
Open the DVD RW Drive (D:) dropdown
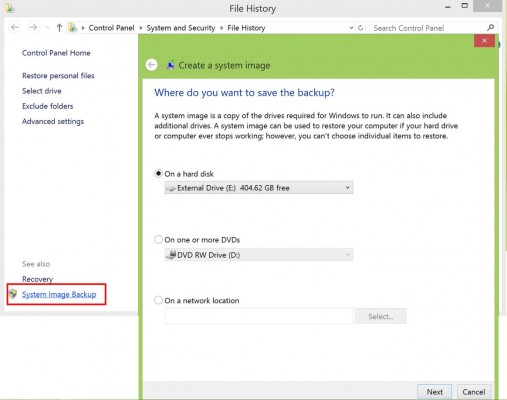(259, 255)
